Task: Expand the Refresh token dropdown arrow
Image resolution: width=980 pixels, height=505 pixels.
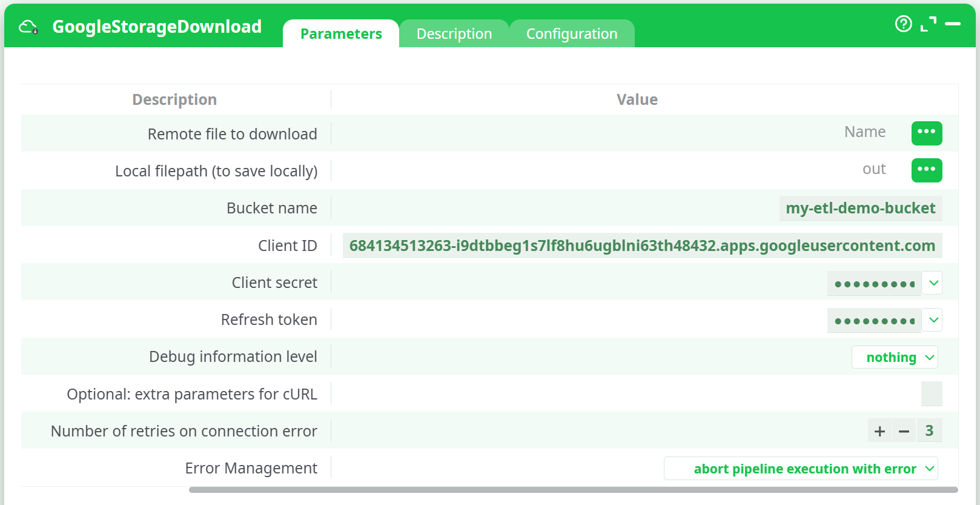Action: pos(933,320)
